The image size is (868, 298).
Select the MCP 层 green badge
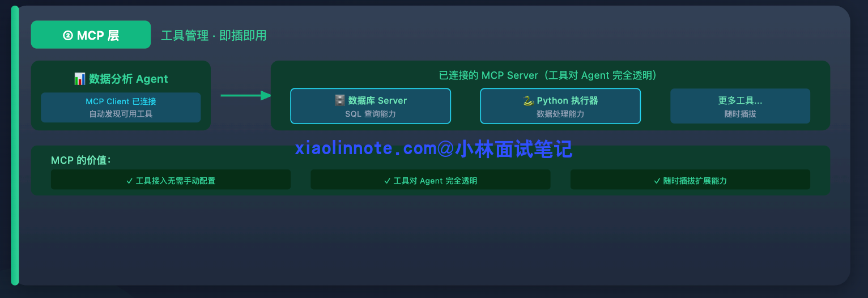[x=91, y=35]
